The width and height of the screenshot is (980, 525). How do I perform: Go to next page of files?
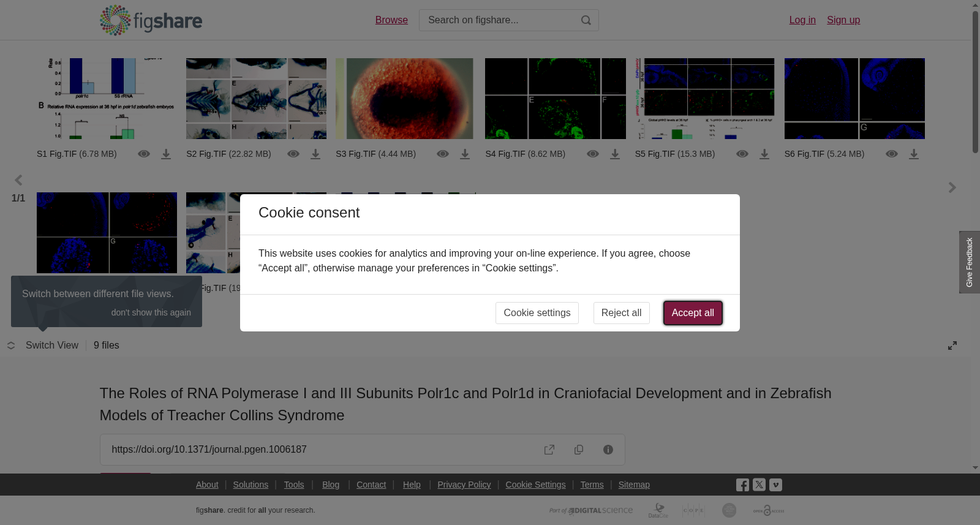point(952,187)
